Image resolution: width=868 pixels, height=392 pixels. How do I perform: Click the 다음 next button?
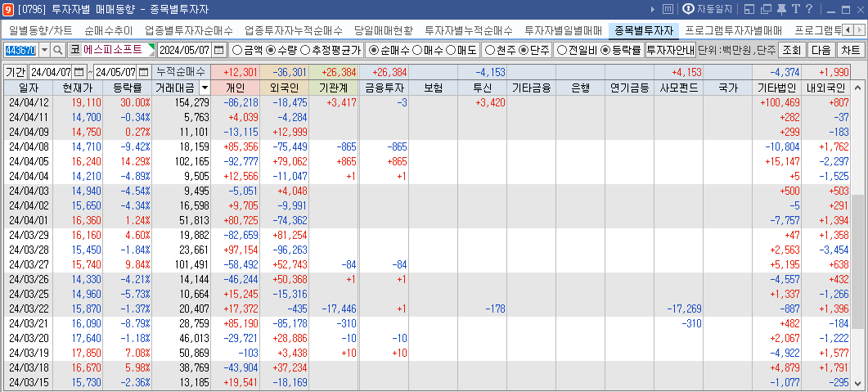[x=821, y=51]
